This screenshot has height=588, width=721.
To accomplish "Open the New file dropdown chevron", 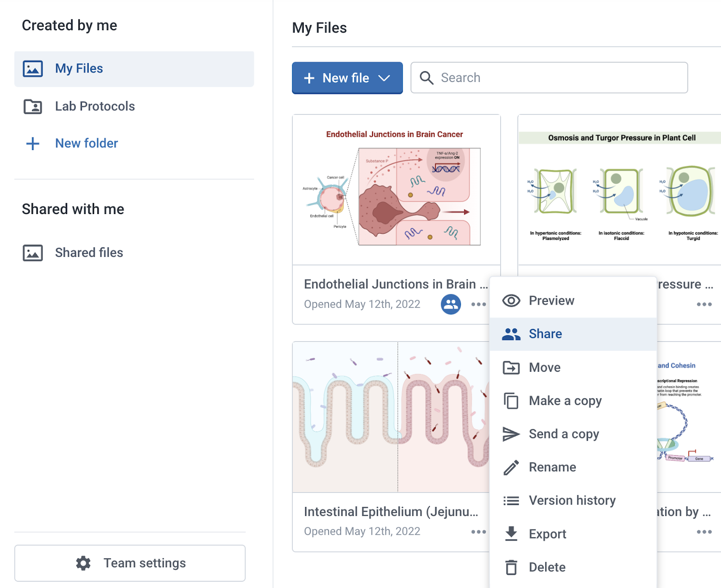I will click(384, 77).
